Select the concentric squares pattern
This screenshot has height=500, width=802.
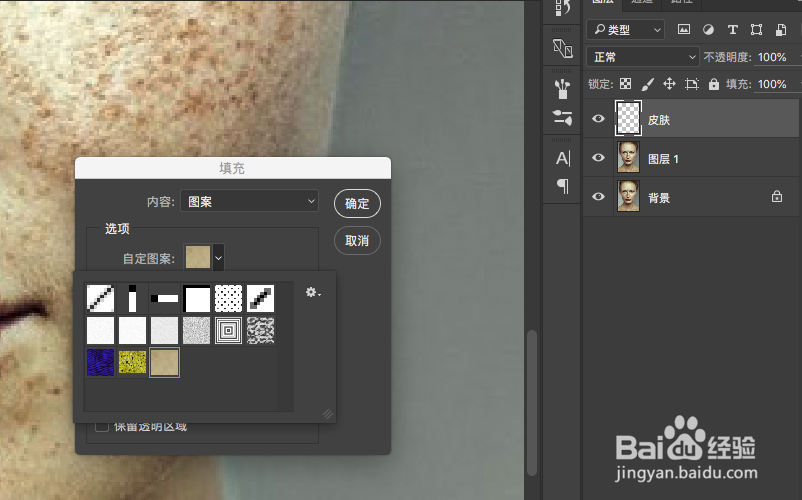(228, 330)
